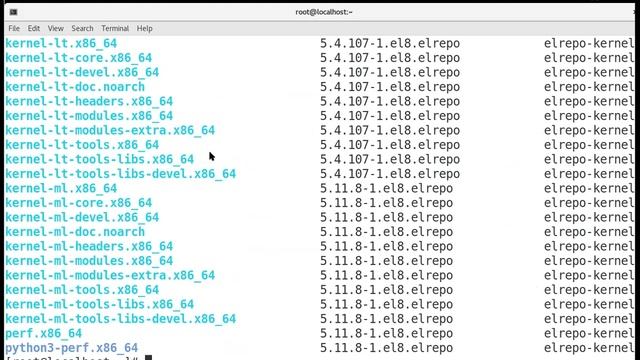Click the text kernel-ml-tools.x86_64
Image resolution: width=640 pixels, height=360 pixels.
[82, 290]
